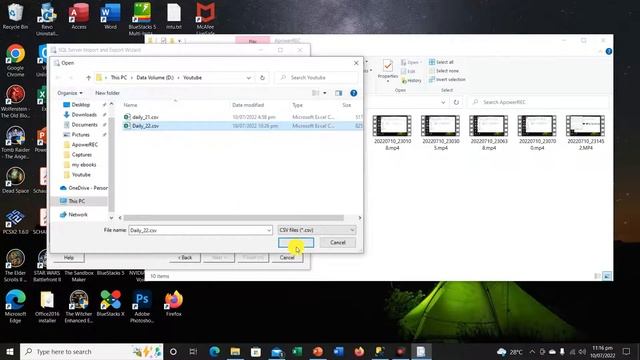
Task: Open the my ebooks folder in navigation pane
Action: coord(84,164)
